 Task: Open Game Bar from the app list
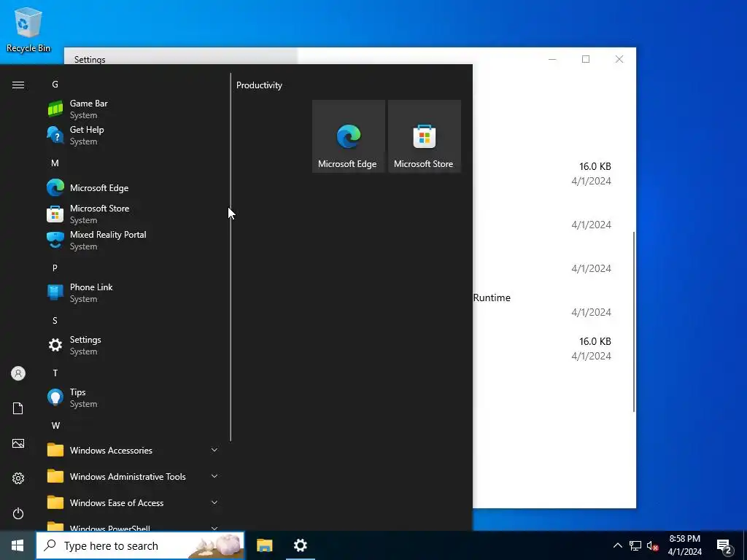[x=133, y=109]
